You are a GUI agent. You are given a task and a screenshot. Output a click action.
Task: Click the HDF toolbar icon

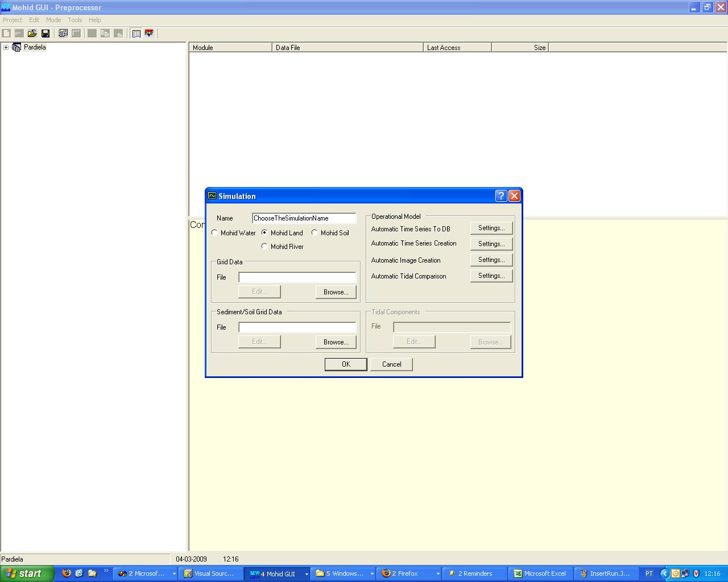click(x=149, y=34)
